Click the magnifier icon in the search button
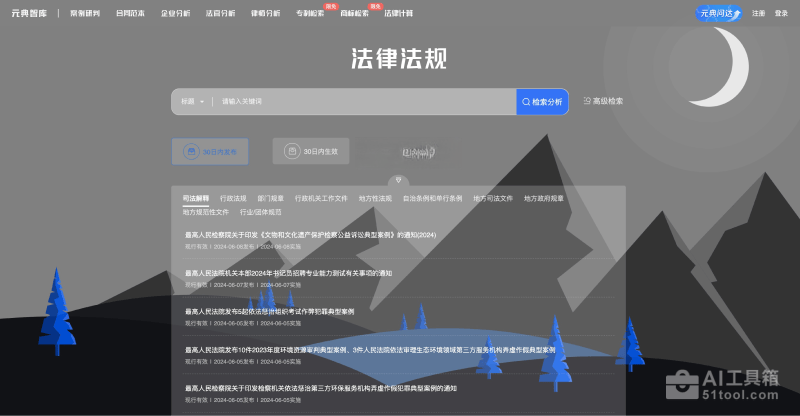This screenshot has width=800, height=416. [x=526, y=101]
